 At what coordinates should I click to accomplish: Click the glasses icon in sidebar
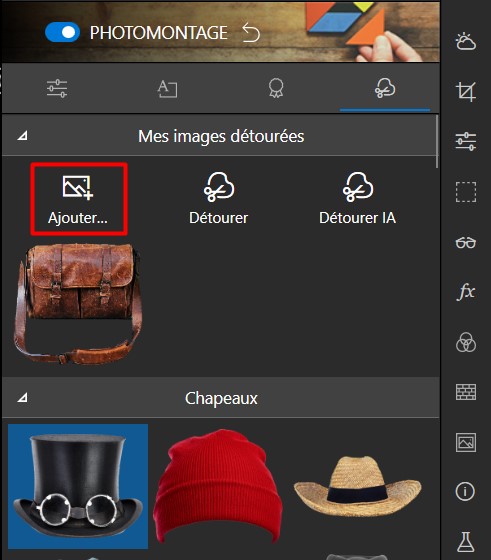tap(466, 242)
